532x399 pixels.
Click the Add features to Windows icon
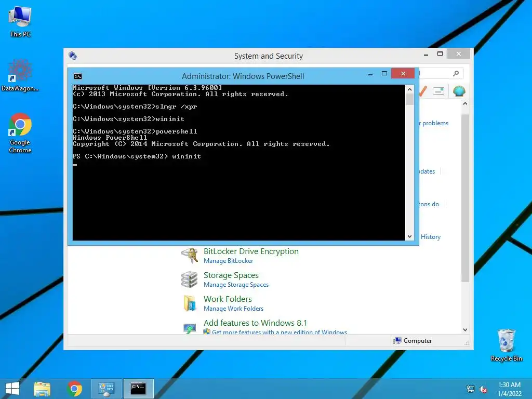(x=189, y=328)
